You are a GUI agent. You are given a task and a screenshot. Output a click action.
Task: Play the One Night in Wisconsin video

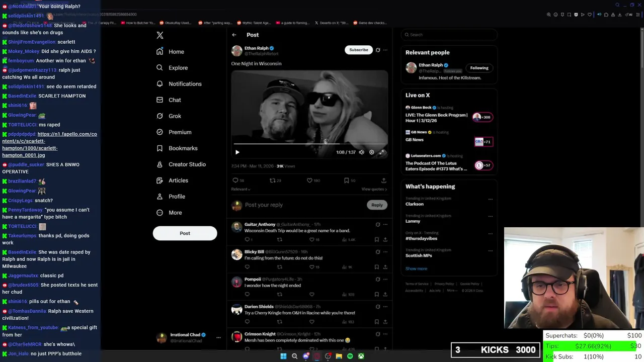[x=237, y=152]
